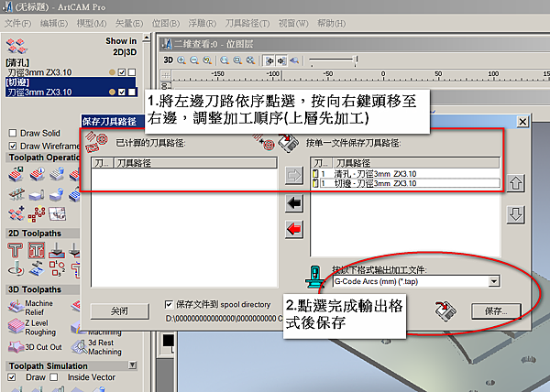
Task: Select 清孔 - 刀徑3mm ZX3.10 row in right list
Action: click(405, 174)
